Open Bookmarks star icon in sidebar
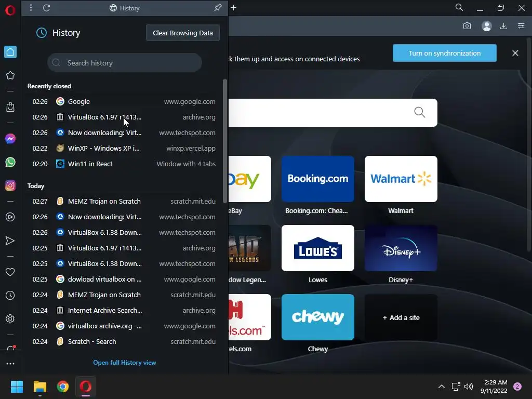The width and height of the screenshot is (532, 399). 10,75
